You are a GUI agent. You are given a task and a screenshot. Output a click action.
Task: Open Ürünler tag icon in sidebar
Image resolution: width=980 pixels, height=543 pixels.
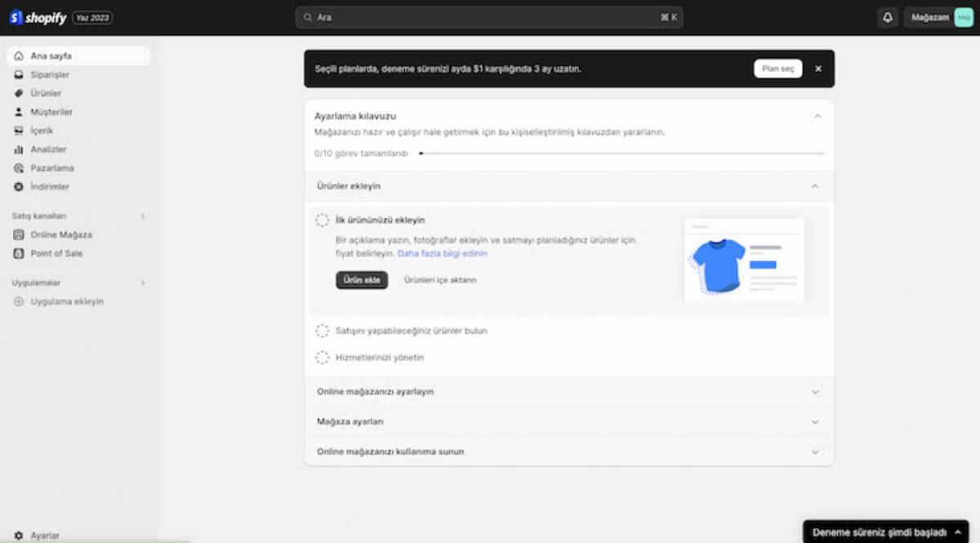coord(19,93)
